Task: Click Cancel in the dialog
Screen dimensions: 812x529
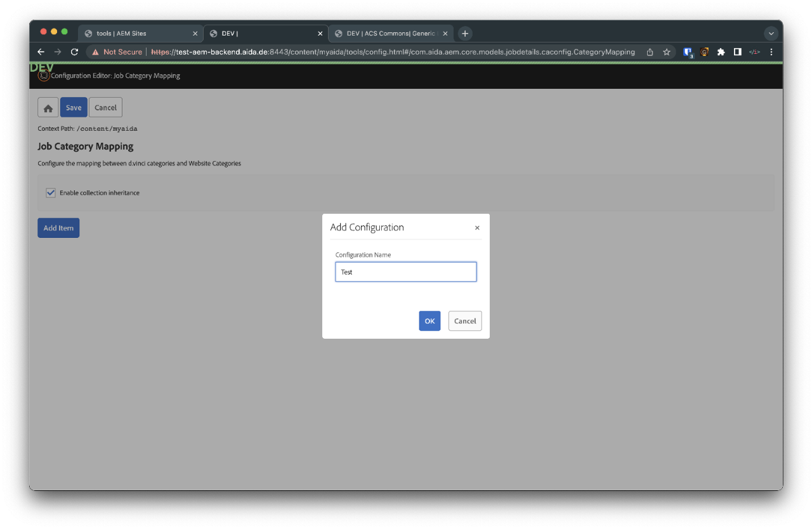Action: coord(465,321)
